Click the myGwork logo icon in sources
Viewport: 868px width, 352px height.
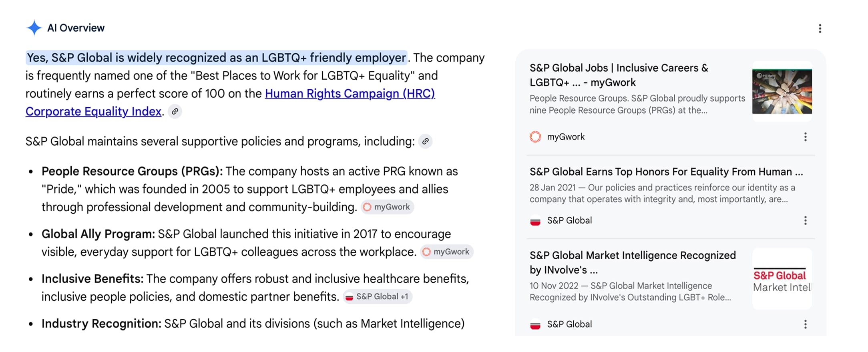pyautogui.click(x=535, y=137)
